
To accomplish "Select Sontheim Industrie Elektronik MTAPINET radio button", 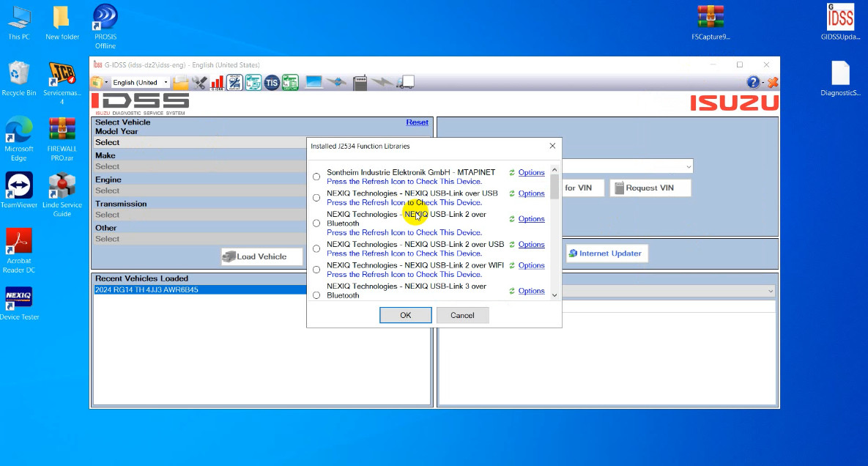I will coord(316,177).
